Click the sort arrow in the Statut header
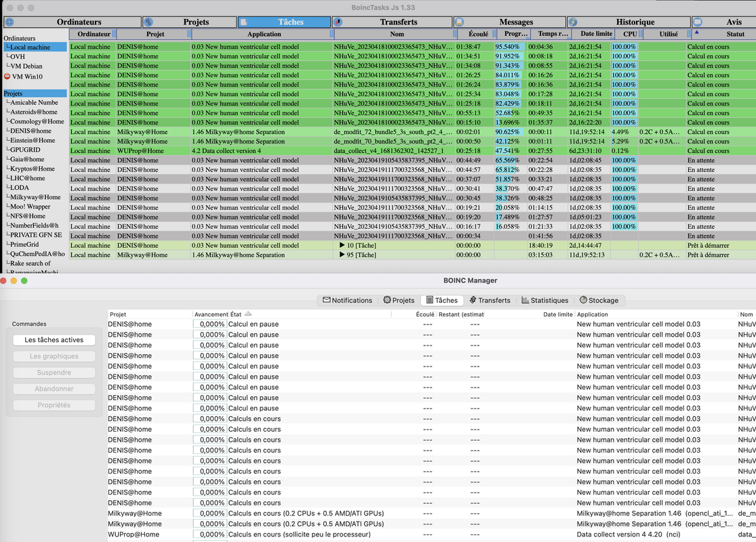Viewport: 756px width, 542px height. click(696, 33)
